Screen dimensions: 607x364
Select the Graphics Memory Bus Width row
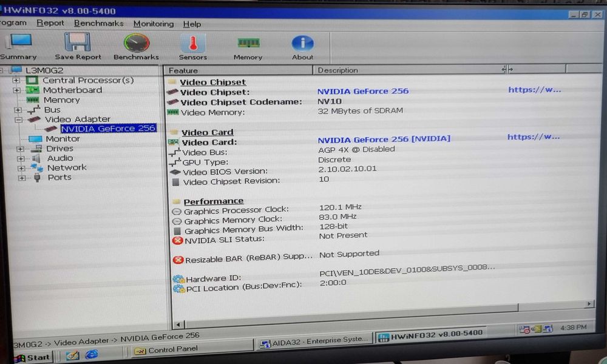click(x=244, y=230)
